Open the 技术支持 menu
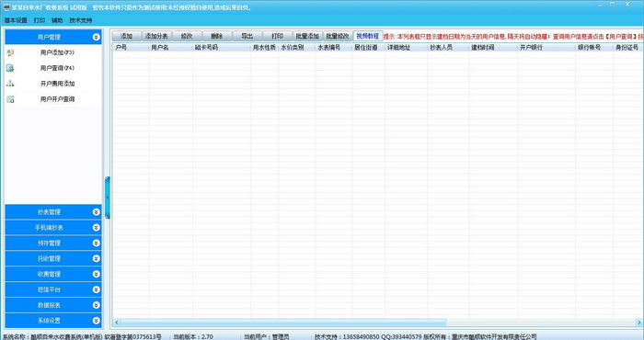This screenshot has width=644, height=340. [81, 20]
